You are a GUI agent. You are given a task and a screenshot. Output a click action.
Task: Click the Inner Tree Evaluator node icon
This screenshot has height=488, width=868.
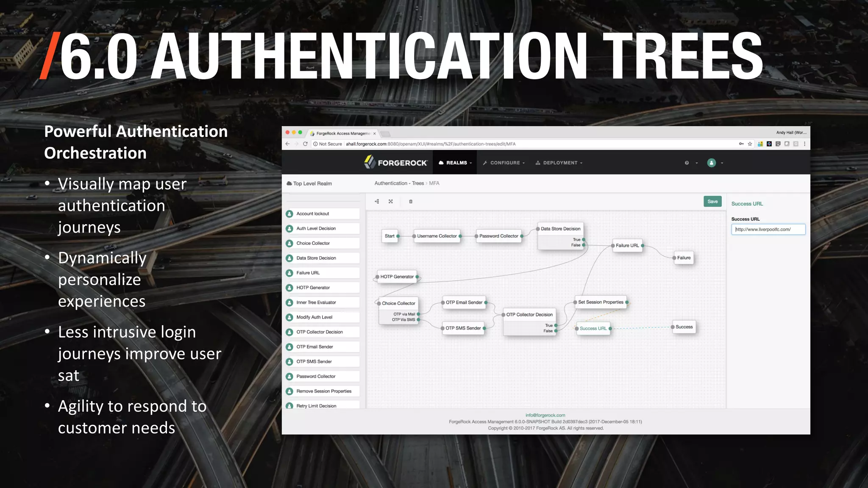coord(289,303)
